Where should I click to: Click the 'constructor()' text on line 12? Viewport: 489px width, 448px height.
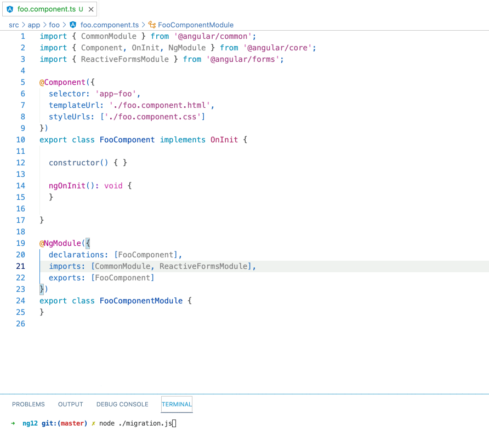pos(78,163)
